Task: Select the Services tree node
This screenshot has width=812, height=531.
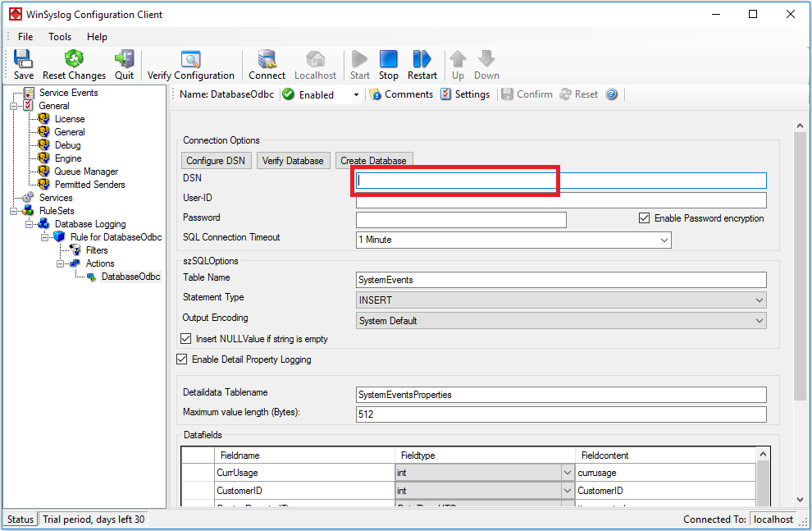Action: (56, 198)
